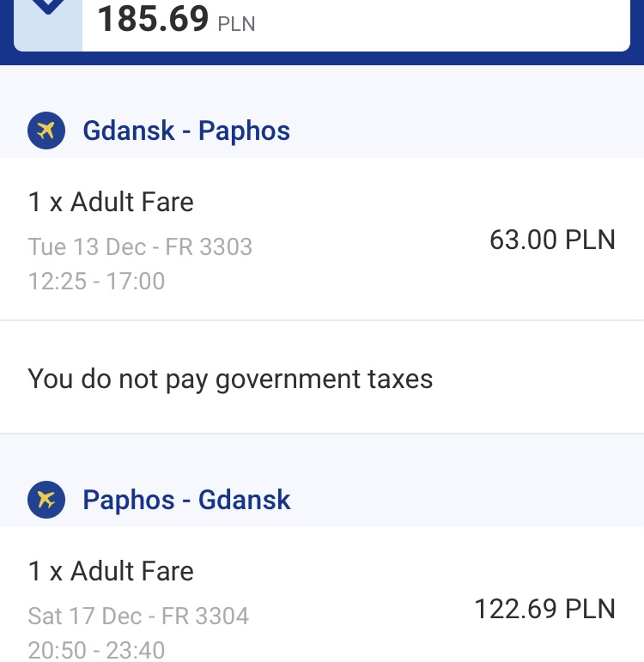Viewport: 644px width, 662px height.
Task: Select the Gdansk - Paphos route heading
Action: coord(186,131)
